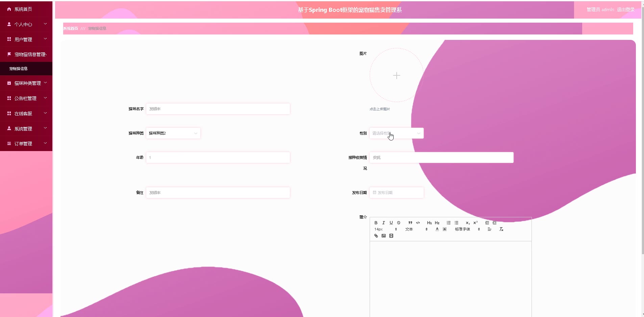Screen dimensions: 644x317
Task: Open the 标准字体 font family dropdown
Action: pyautogui.click(x=468, y=229)
